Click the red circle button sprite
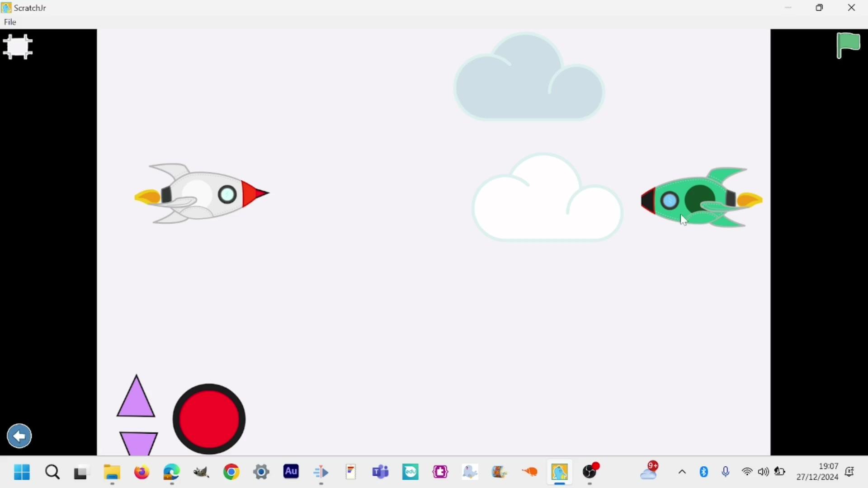The image size is (868, 488). coord(209,419)
